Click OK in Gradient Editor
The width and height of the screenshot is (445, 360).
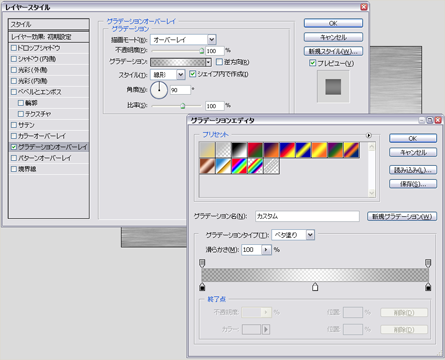pos(413,138)
